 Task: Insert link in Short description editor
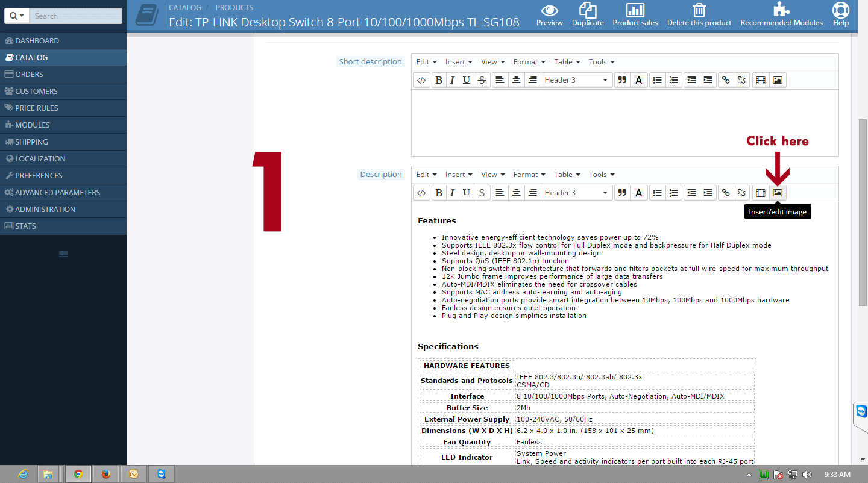pos(726,80)
